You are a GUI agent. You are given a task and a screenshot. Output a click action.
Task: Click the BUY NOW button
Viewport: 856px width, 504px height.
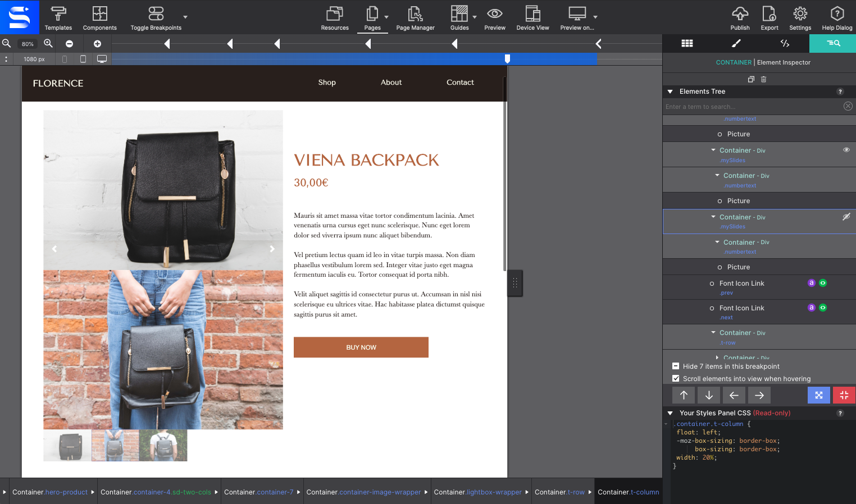click(361, 347)
